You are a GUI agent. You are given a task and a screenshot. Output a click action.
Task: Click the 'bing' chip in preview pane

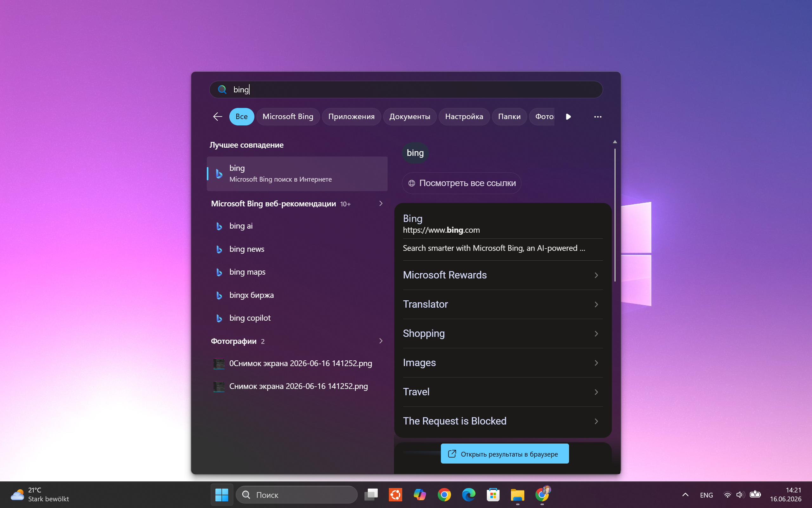tap(415, 153)
